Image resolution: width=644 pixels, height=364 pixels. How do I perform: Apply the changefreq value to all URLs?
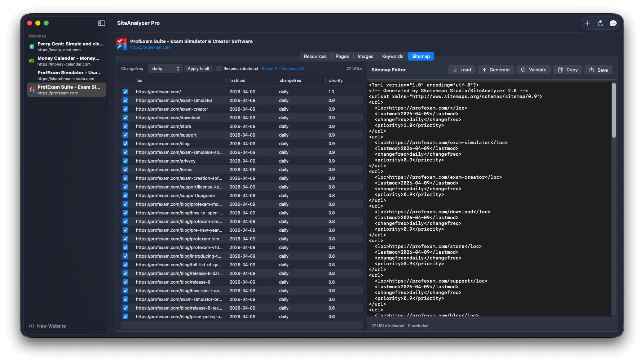pyautogui.click(x=198, y=68)
